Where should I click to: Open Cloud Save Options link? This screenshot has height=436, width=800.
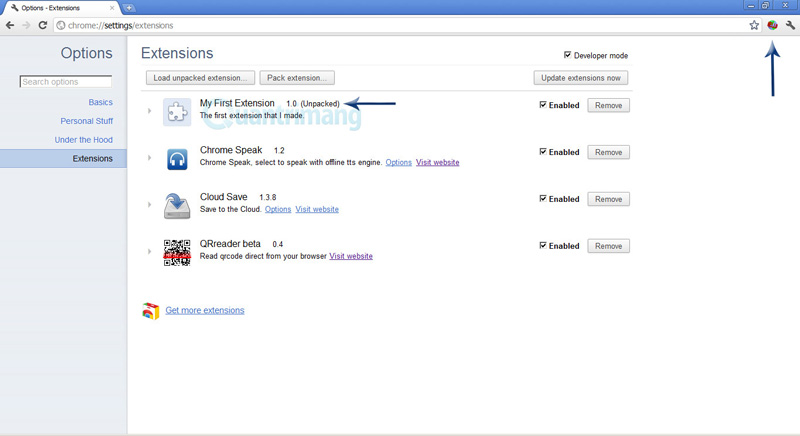point(278,209)
